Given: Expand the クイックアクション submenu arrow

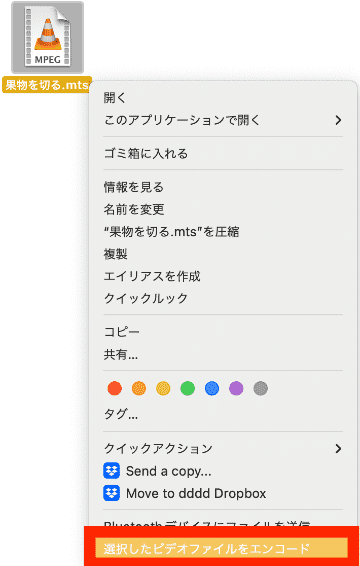Looking at the screenshot, I should pyautogui.click(x=338, y=449).
